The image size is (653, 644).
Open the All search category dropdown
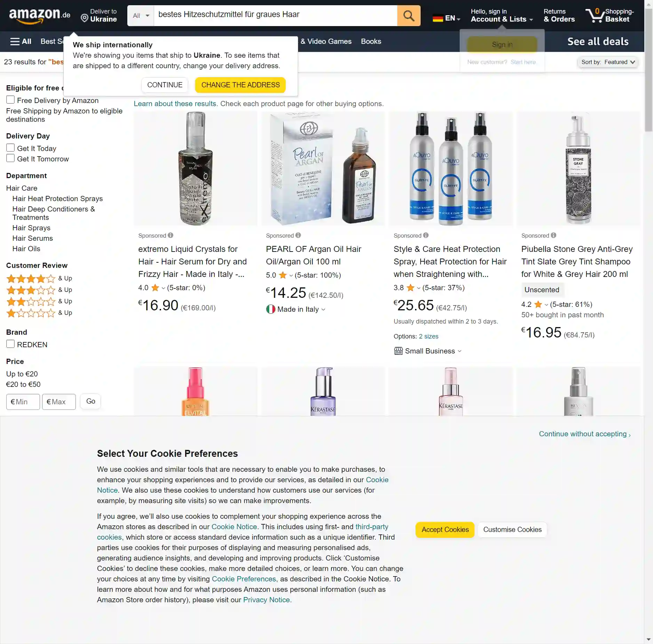point(141,16)
